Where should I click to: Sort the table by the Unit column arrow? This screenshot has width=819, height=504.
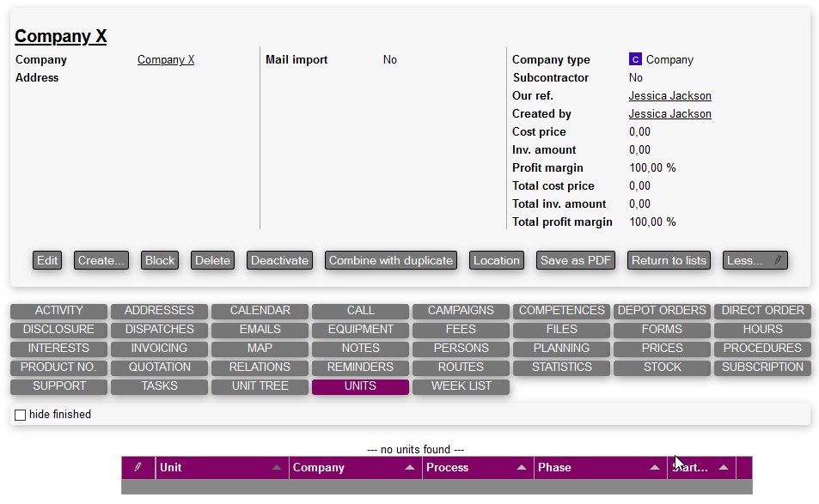(x=277, y=468)
